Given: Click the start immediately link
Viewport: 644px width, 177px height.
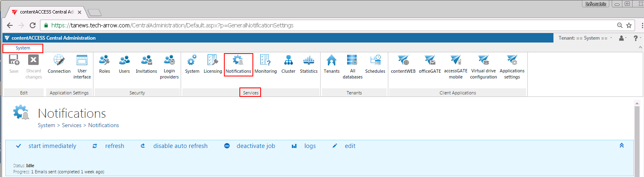Looking at the screenshot, I should (x=52, y=146).
